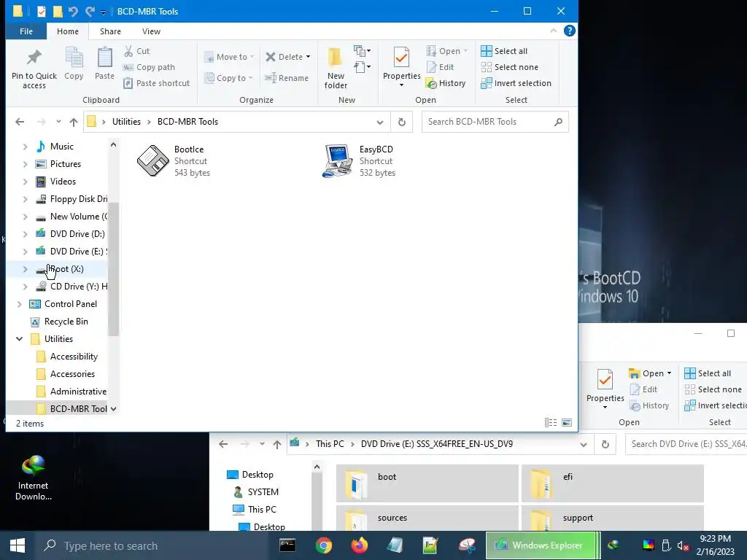Open the Delete dropdown arrow

[x=309, y=57]
